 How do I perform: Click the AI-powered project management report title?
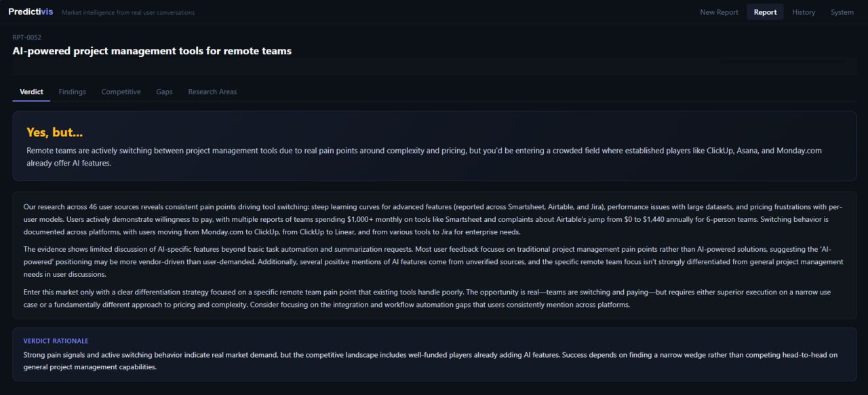pos(152,51)
